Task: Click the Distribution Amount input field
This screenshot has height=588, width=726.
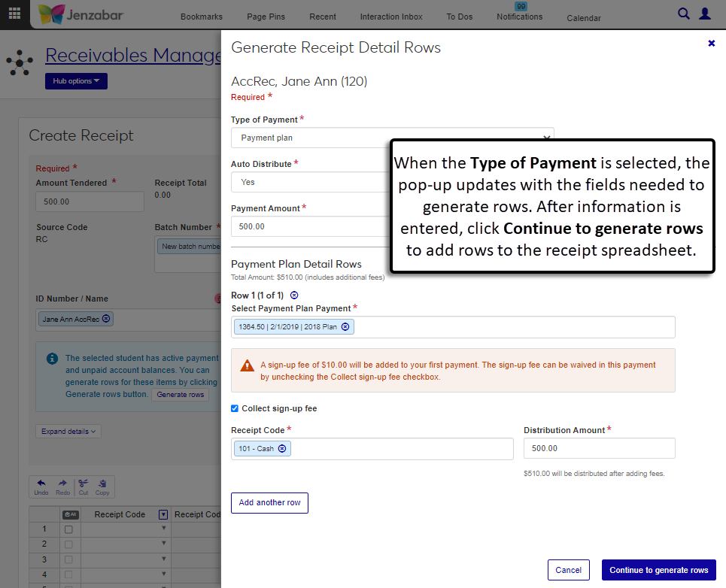Action: [x=599, y=448]
